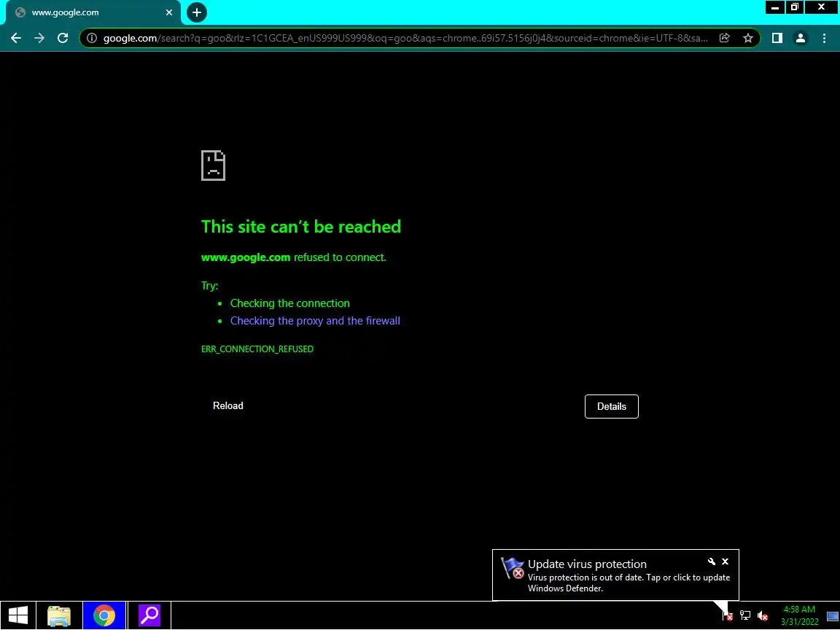Click the Update virus protection notification
The height and width of the screenshot is (630, 840).
[615, 575]
